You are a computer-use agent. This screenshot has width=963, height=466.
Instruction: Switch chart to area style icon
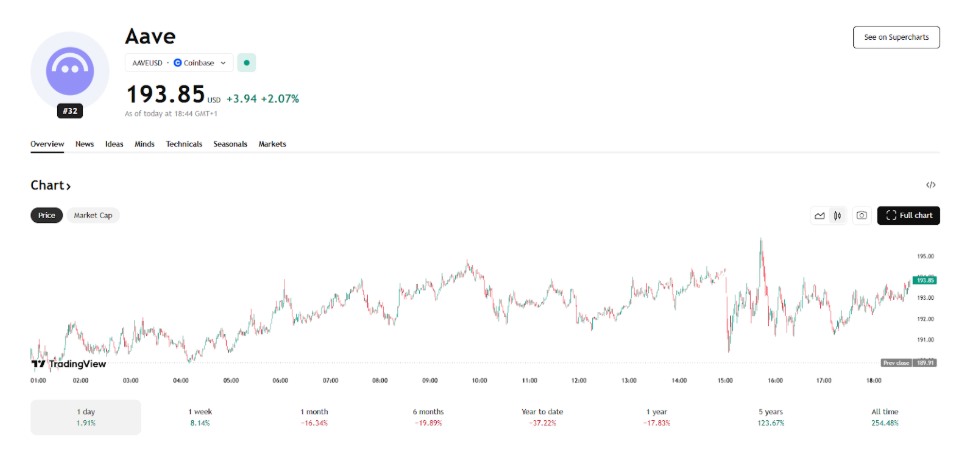point(820,215)
